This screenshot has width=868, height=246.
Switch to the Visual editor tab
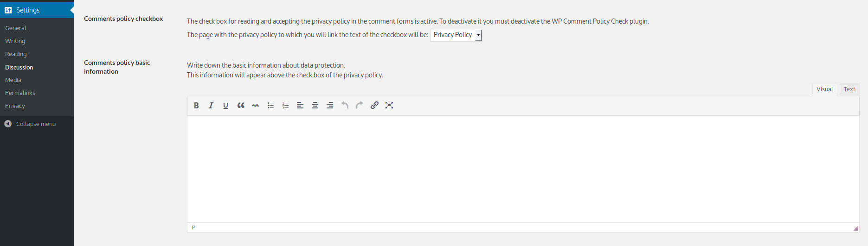pos(824,89)
